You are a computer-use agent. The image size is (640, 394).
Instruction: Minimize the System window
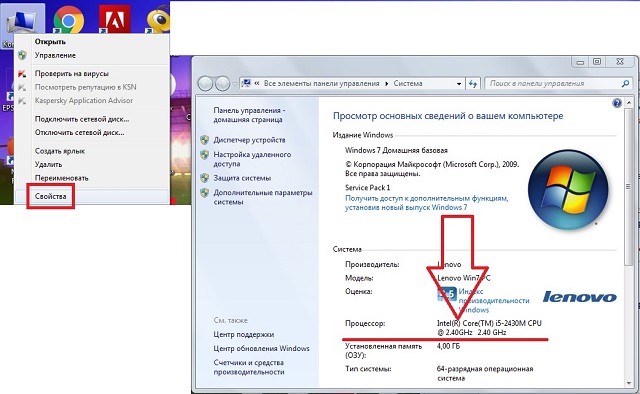[x=580, y=62]
